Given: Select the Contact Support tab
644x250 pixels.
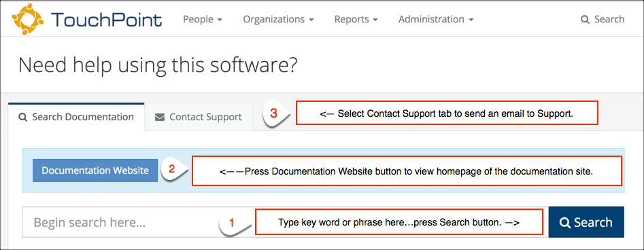Looking at the screenshot, I should [199, 117].
